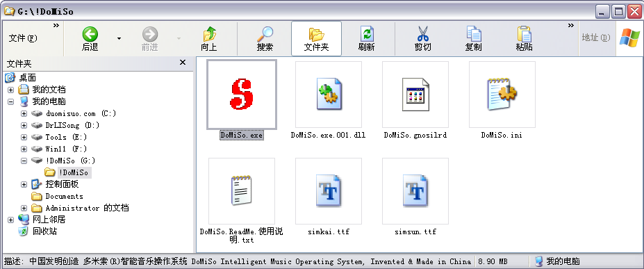
Task: Select Tools (E:) drive in tree
Action: (60, 137)
